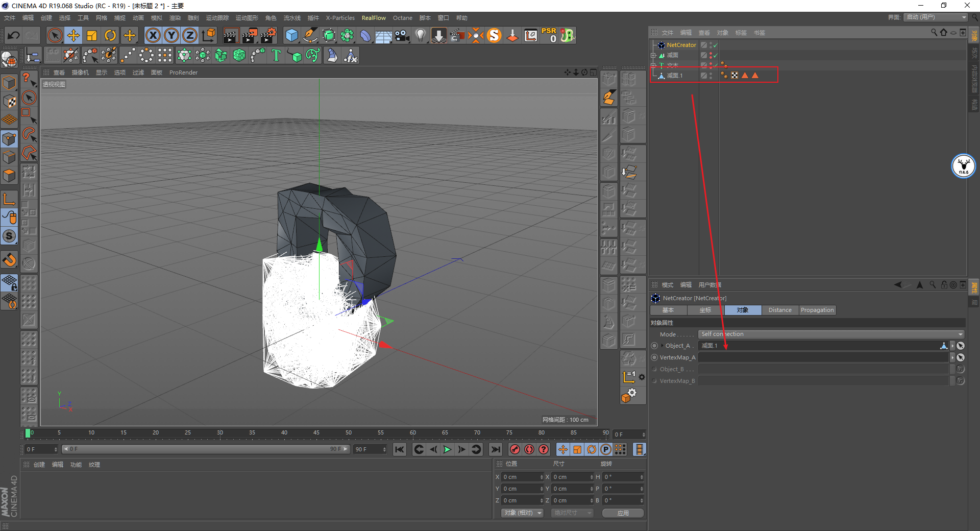Image resolution: width=980 pixels, height=531 pixels.
Task: Expand the 减面 object tree node
Action: pyautogui.click(x=653, y=55)
